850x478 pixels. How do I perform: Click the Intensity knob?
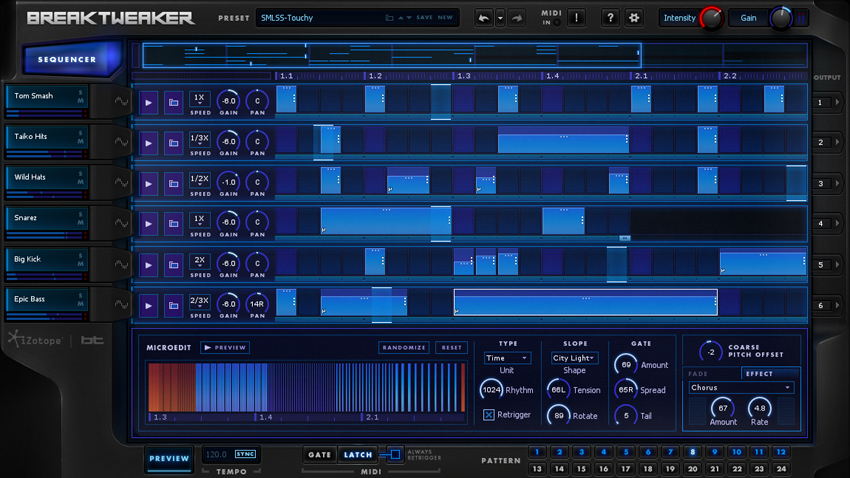pyautogui.click(x=711, y=18)
